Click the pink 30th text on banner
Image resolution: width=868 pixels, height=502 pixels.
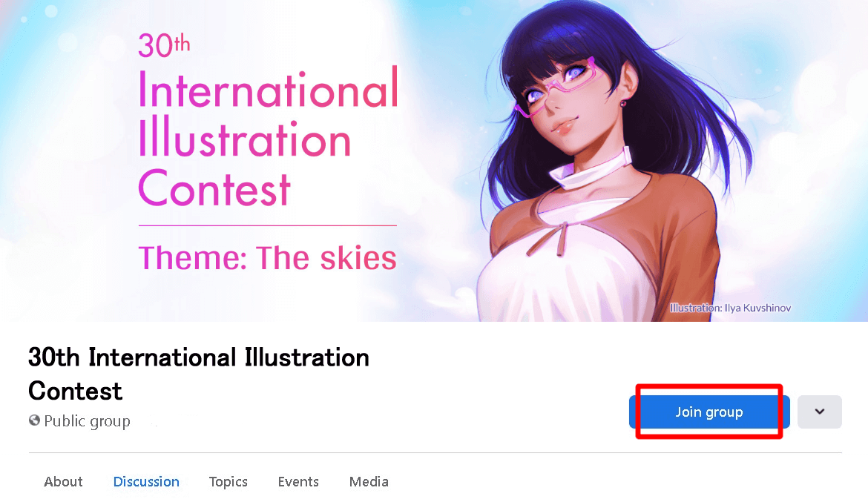(164, 46)
